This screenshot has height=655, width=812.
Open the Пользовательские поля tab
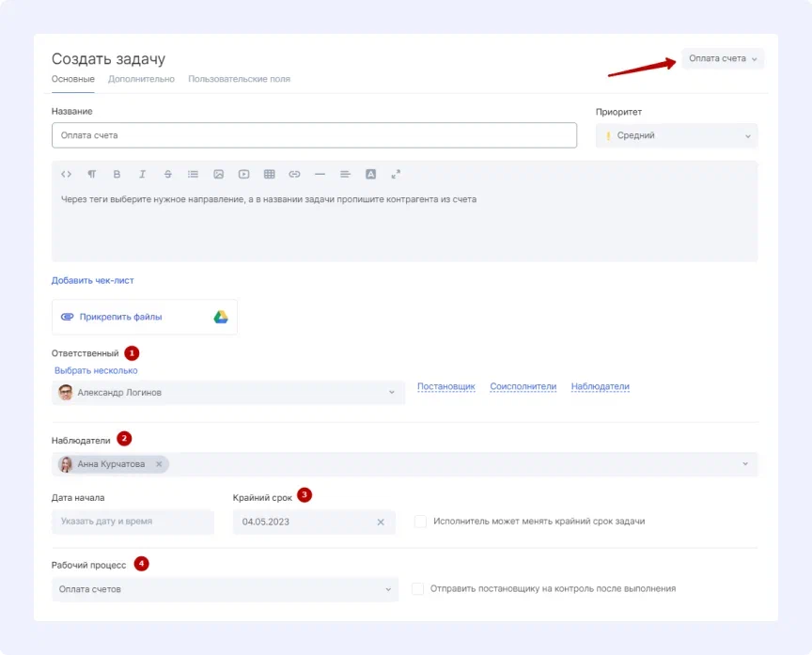tap(239, 79)
